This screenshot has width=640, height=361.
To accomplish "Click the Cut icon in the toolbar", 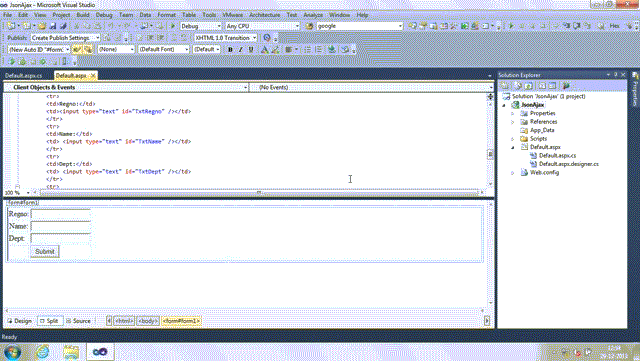I will pyautogui.click(x=76, y=26).
